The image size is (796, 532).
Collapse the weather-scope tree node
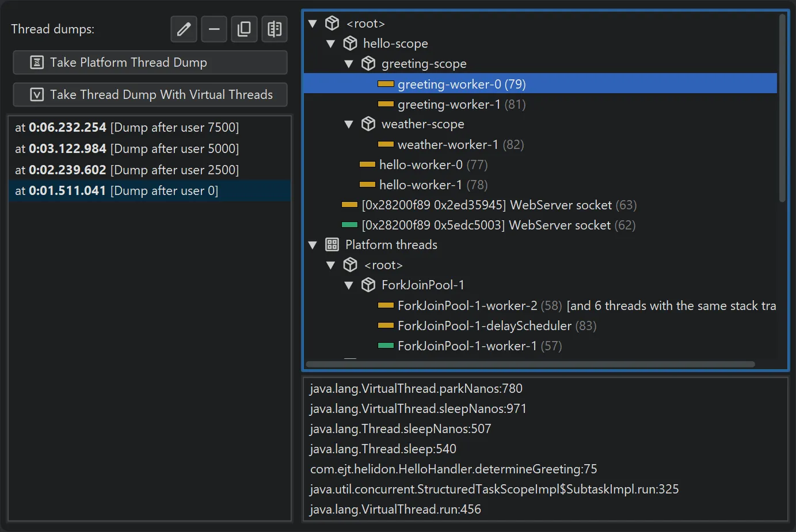click(349, 124)
